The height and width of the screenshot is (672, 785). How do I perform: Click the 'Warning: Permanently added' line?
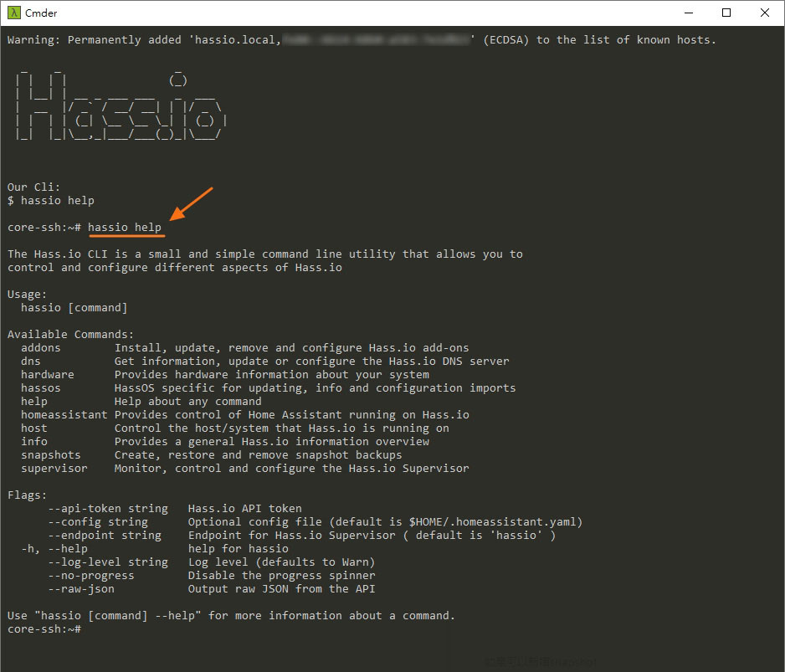(x=362, y=40)
